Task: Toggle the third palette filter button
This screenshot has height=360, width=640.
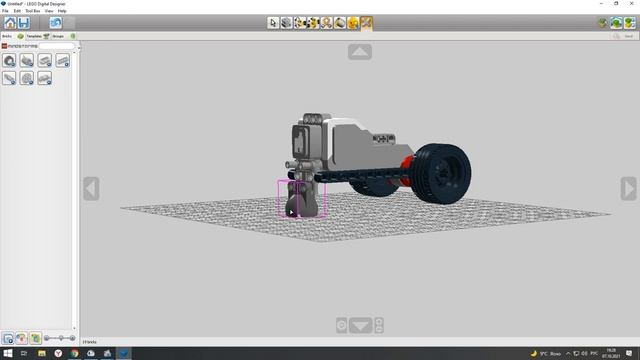Action: pos(35,338)
